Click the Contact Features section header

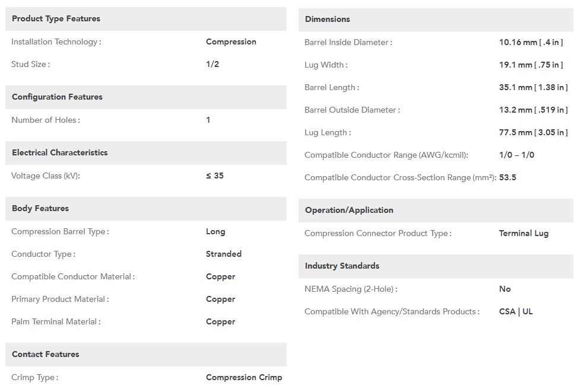(145, 355)
